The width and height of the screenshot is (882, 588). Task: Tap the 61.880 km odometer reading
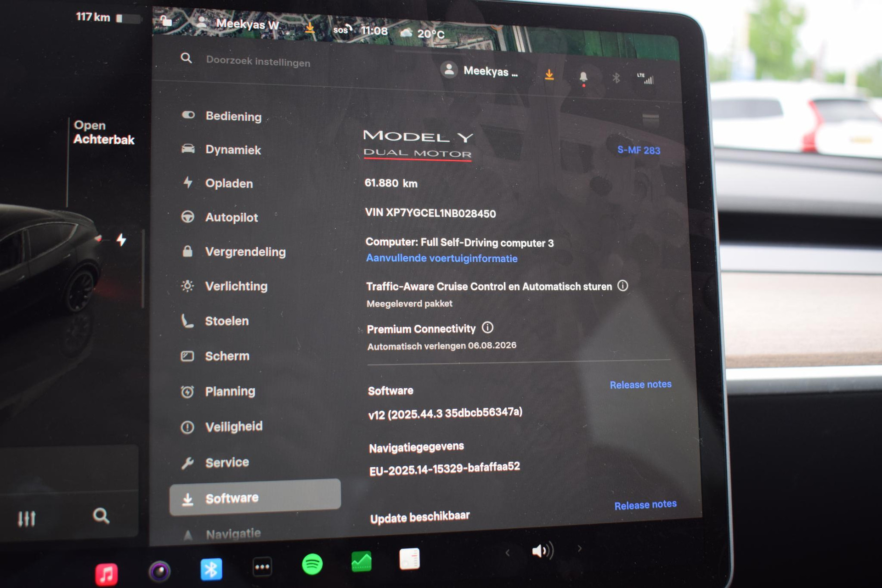(x=391, y=183)
